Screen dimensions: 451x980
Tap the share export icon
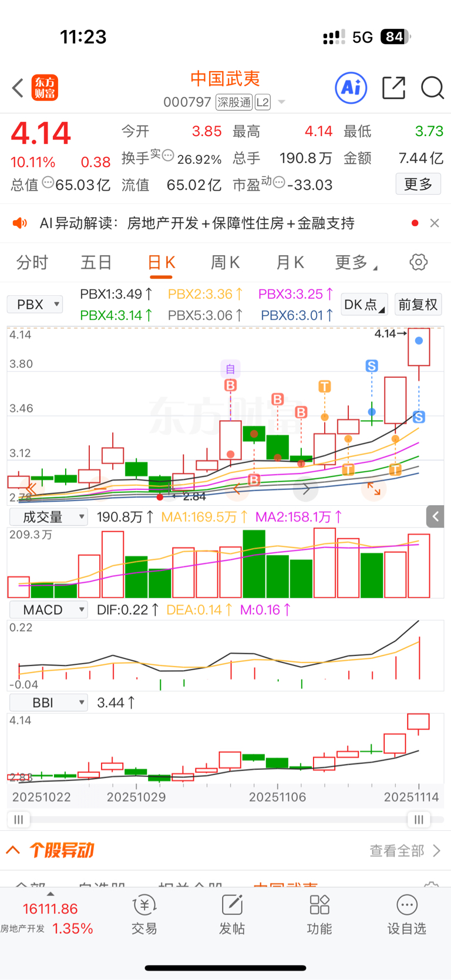click(x=393, y=88)
